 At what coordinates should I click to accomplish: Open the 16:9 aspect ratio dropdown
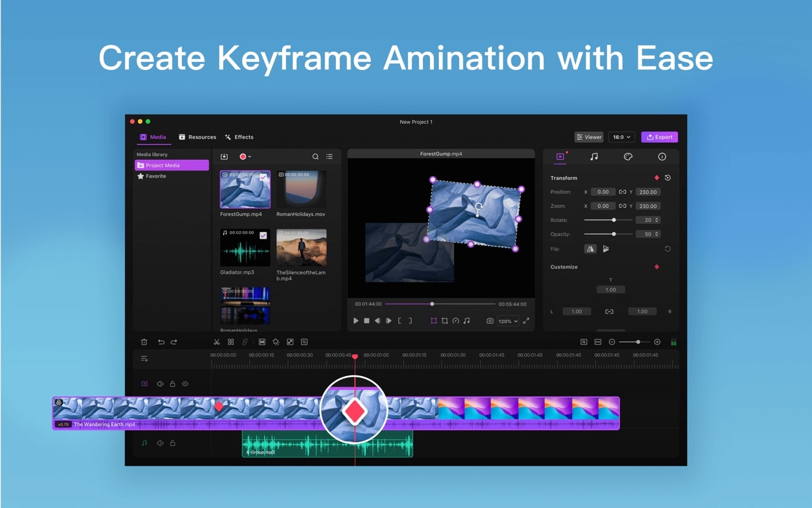point(620,136)
